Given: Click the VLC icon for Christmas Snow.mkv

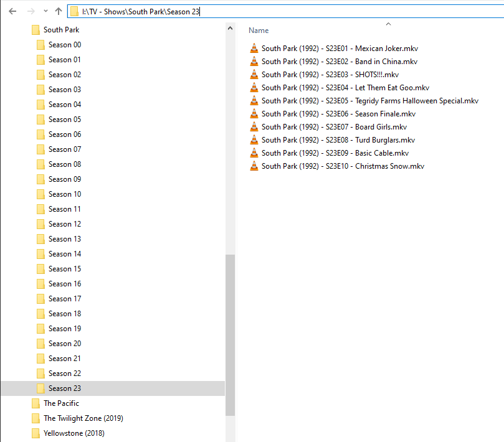Looking at the screenshot, I should coord(254,166).
